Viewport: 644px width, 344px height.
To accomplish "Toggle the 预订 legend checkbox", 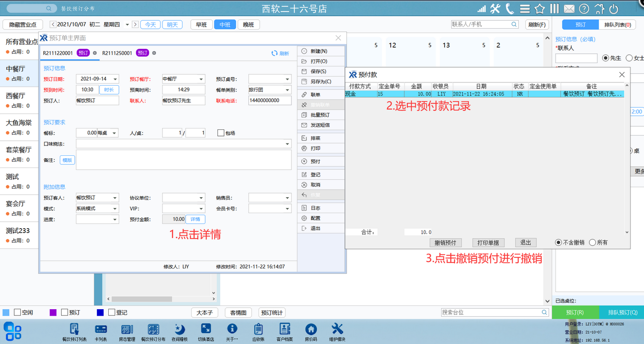I will 64,312.
